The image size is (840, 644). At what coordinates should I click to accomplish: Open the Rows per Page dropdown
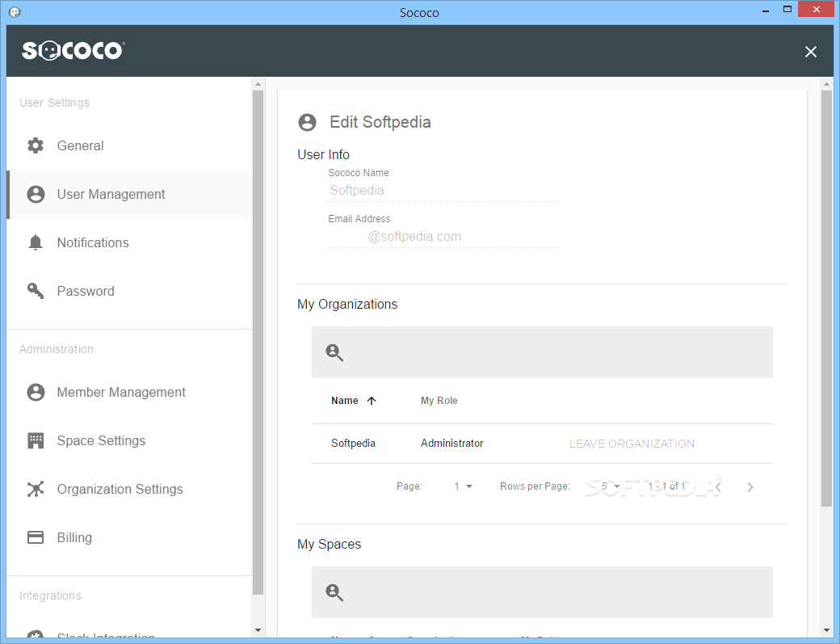click(610, 486)
